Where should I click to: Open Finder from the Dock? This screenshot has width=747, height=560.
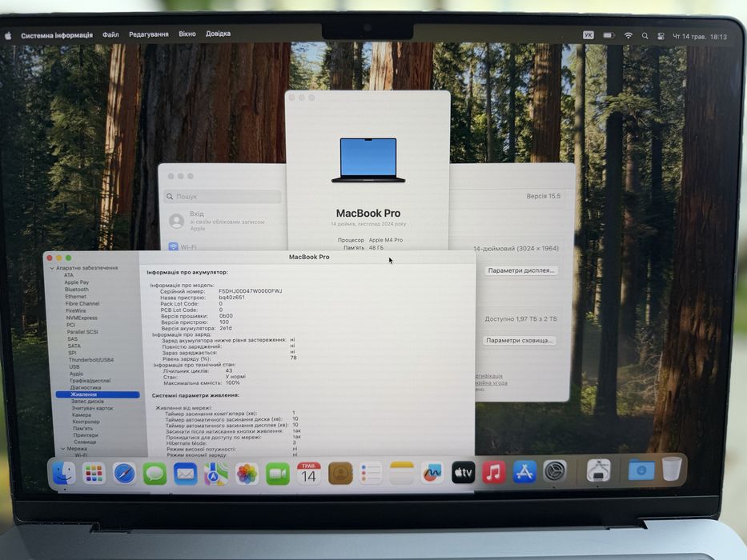click(x=63, y=473)
